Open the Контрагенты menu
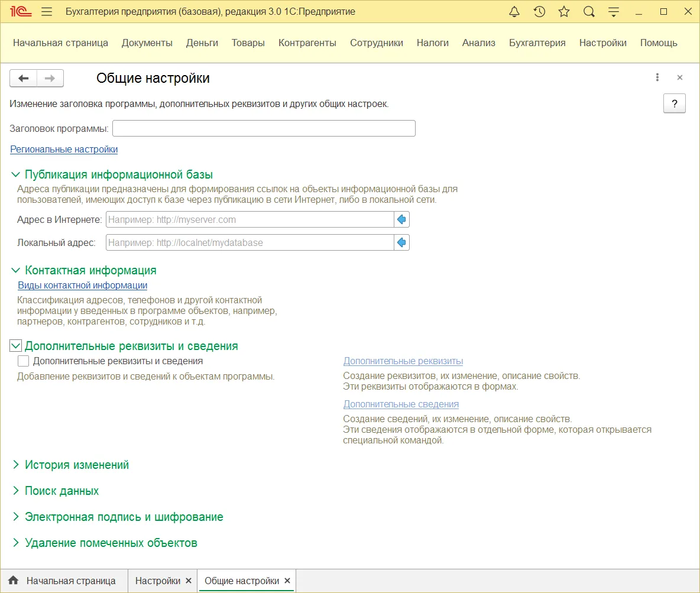The width and height of the screenshot is (700, 593). (307, 43)
